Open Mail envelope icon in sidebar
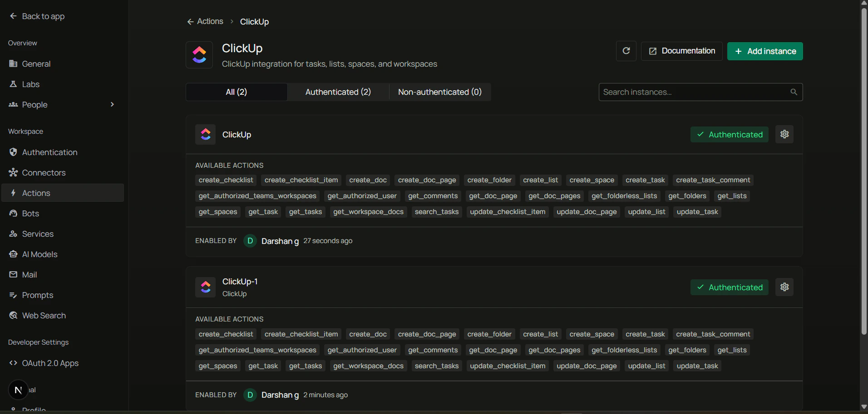Viewport: 868px width, 414px height. tap(13, 274)
